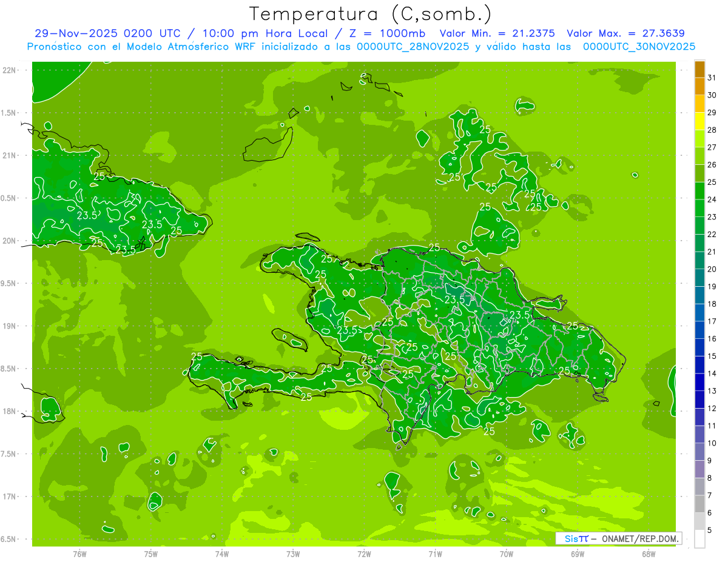Click the '72W' longitude label
The width and height of the screenshot is (728, 562).
coord(364,554)
